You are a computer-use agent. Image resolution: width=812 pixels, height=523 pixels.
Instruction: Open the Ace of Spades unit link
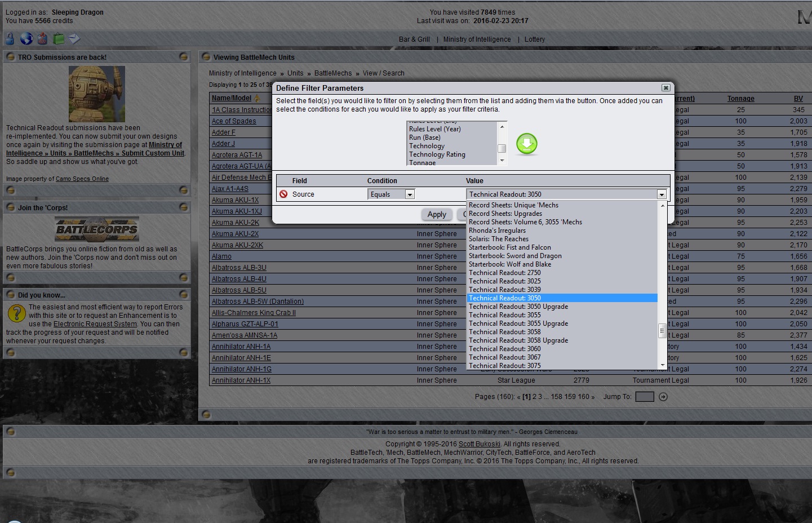click(234, 121)
